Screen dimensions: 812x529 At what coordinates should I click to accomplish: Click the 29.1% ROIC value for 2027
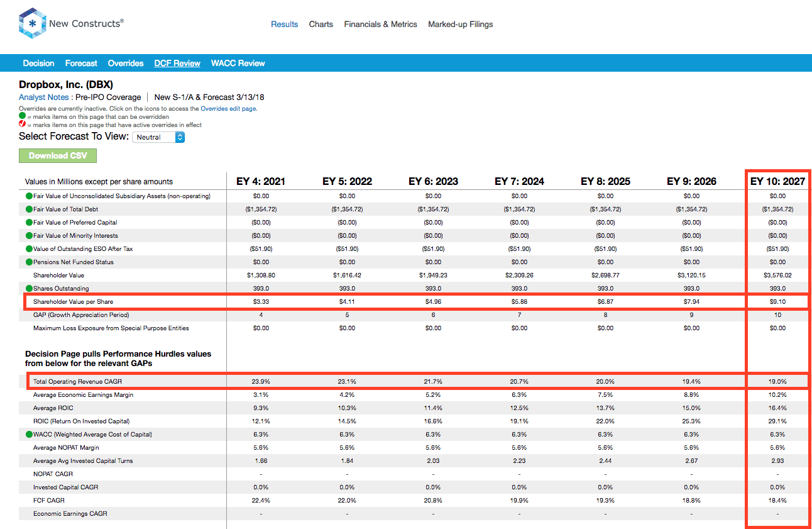(777, 421)
